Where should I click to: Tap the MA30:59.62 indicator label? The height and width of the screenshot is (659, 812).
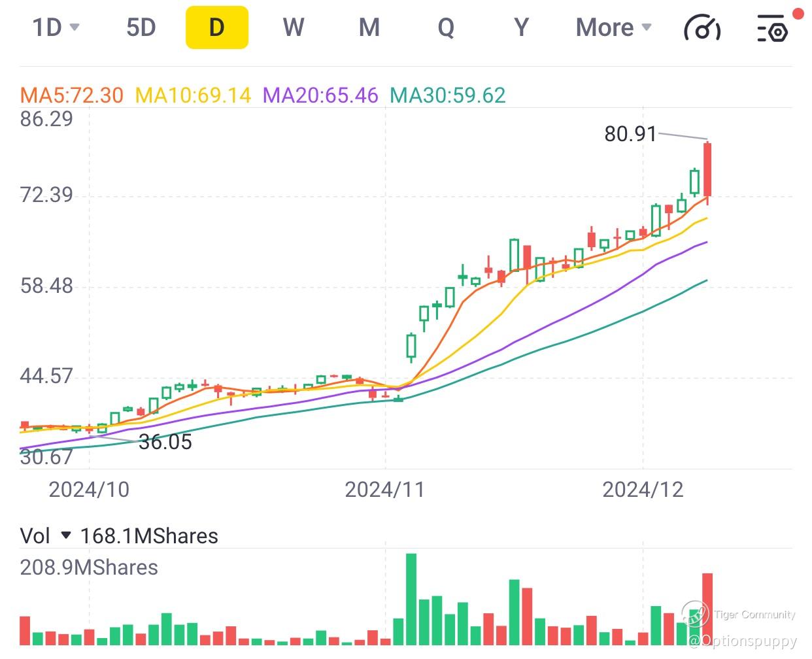tap(448, 95)
